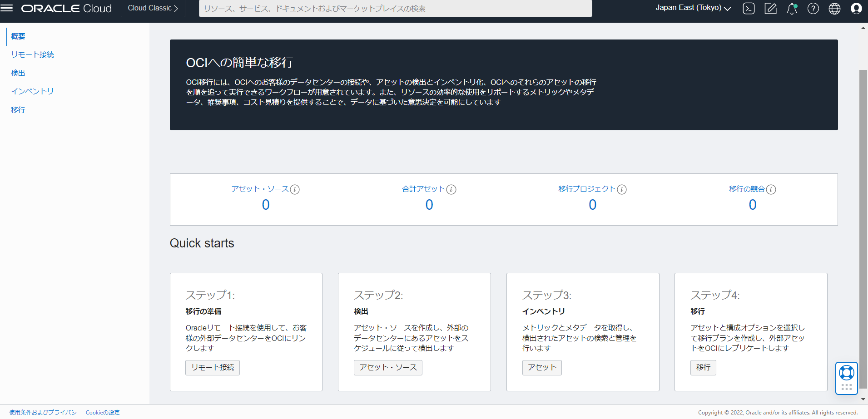The image size is (868, 419).
Task: Click the アセット button in Step 3
Action: coord(542,368)
